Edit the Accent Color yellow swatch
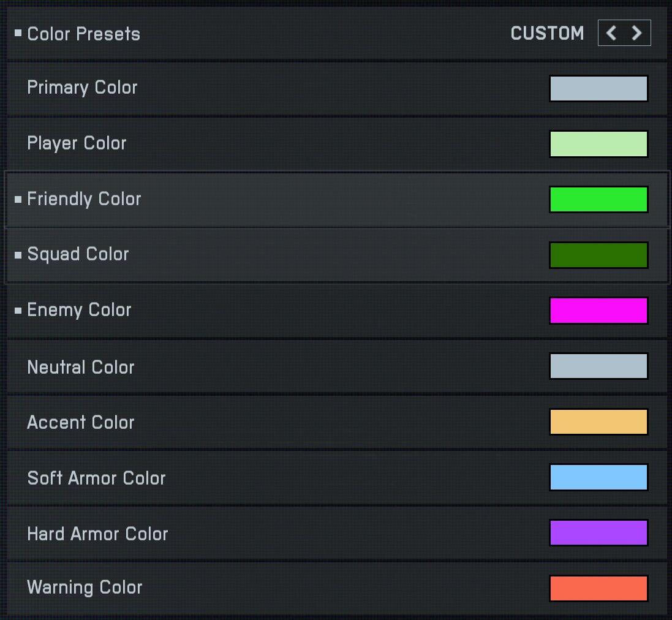The image size is (672, 620). pos(598,422)
